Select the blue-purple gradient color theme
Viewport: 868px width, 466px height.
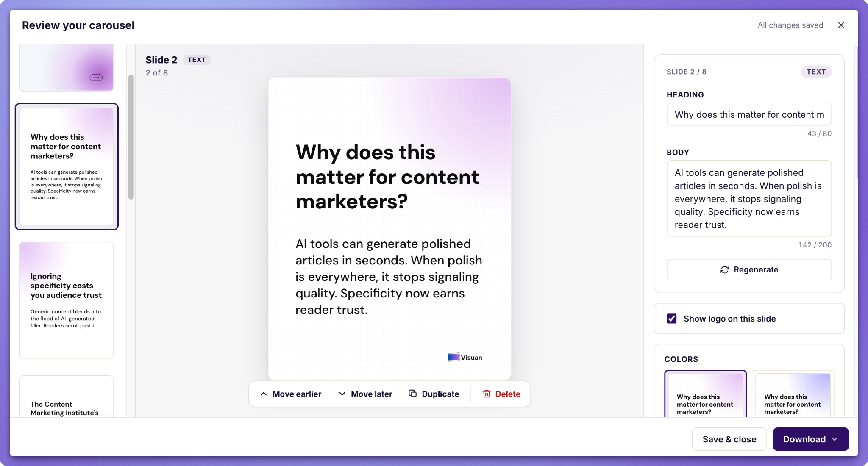click(793, 394)
